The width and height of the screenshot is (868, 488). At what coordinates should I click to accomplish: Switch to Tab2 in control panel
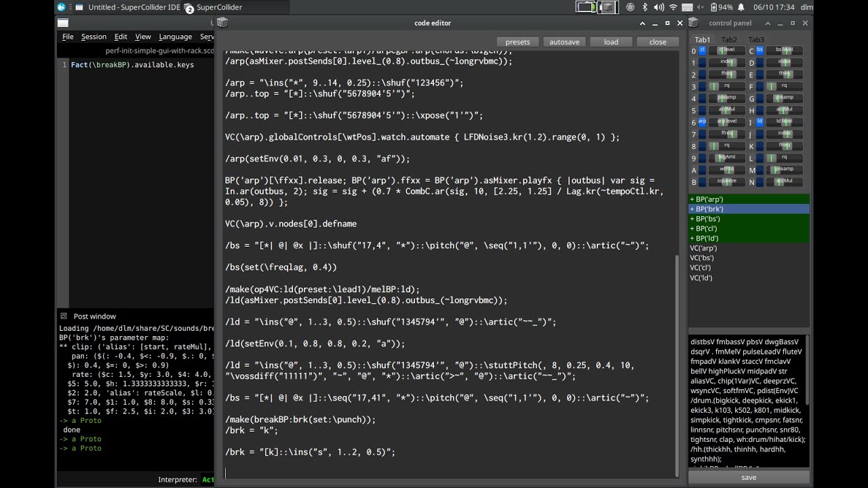pyautogui.click(x=729, y=40)
